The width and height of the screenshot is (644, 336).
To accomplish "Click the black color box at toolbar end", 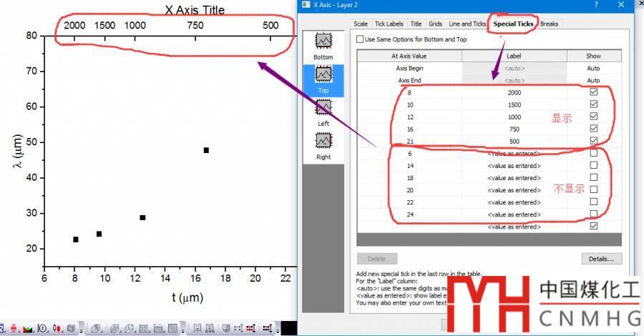I will [x=289, y=328].
